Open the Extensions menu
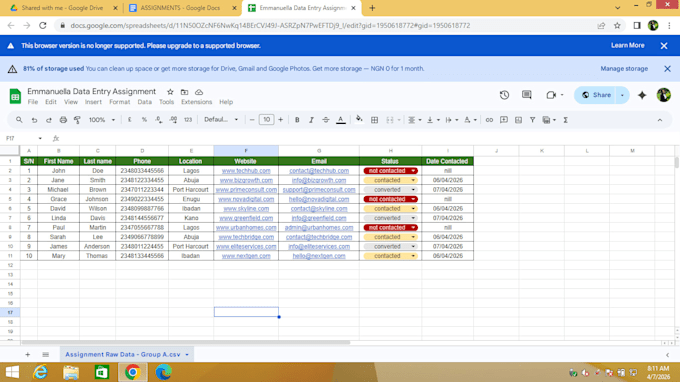The height and width of the screenshot is (382, 680). click(x=196, y=102)
